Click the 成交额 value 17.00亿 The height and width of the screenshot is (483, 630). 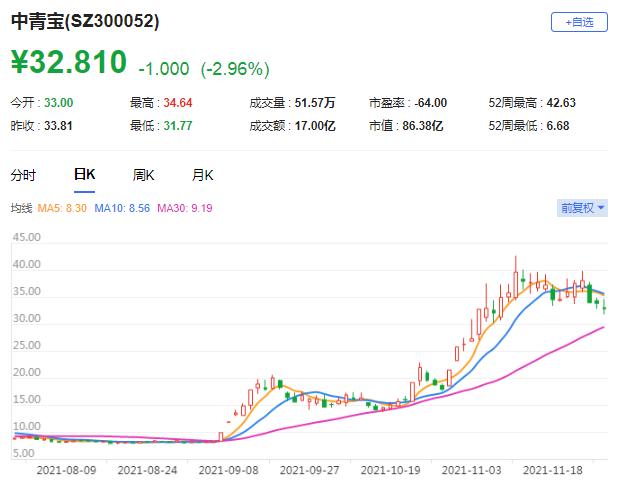pyautogui.click(x=315, y=126)
